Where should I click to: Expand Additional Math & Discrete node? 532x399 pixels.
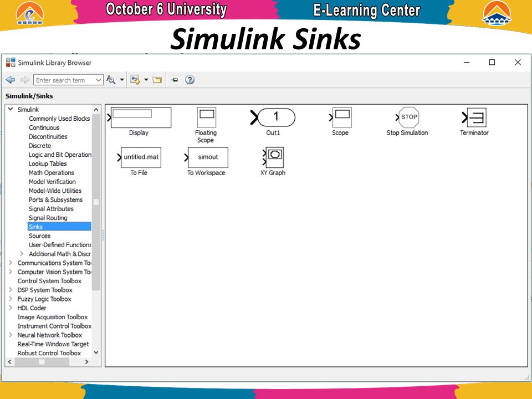22,253
